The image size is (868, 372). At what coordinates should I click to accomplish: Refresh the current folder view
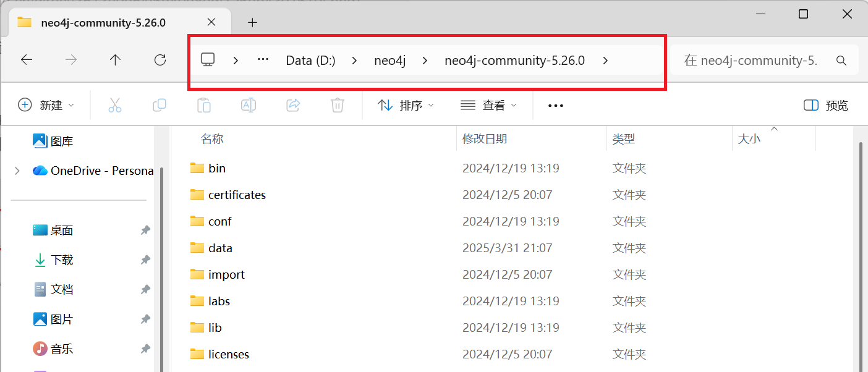[160, 60]
